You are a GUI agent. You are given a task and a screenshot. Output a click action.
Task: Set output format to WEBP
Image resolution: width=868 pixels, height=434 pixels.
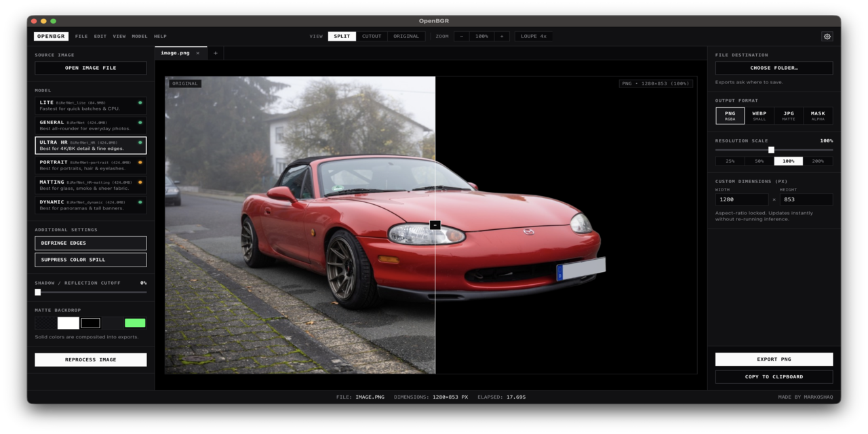[759, 116]
